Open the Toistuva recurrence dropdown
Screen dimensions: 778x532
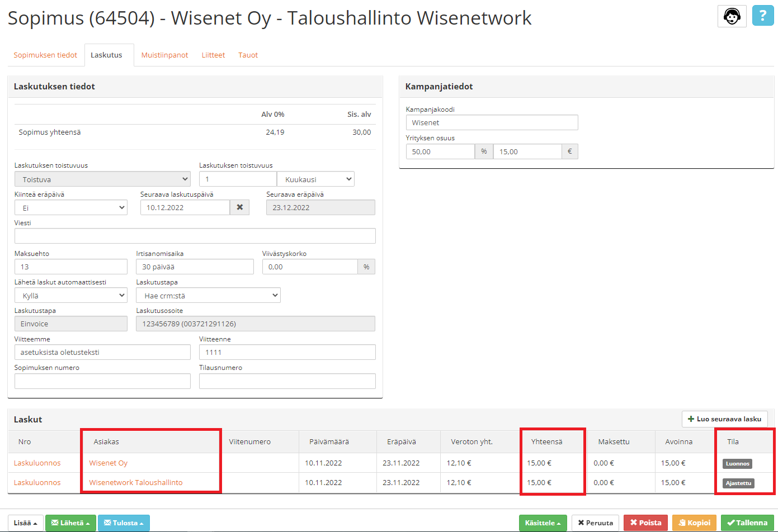click(103, 179)
